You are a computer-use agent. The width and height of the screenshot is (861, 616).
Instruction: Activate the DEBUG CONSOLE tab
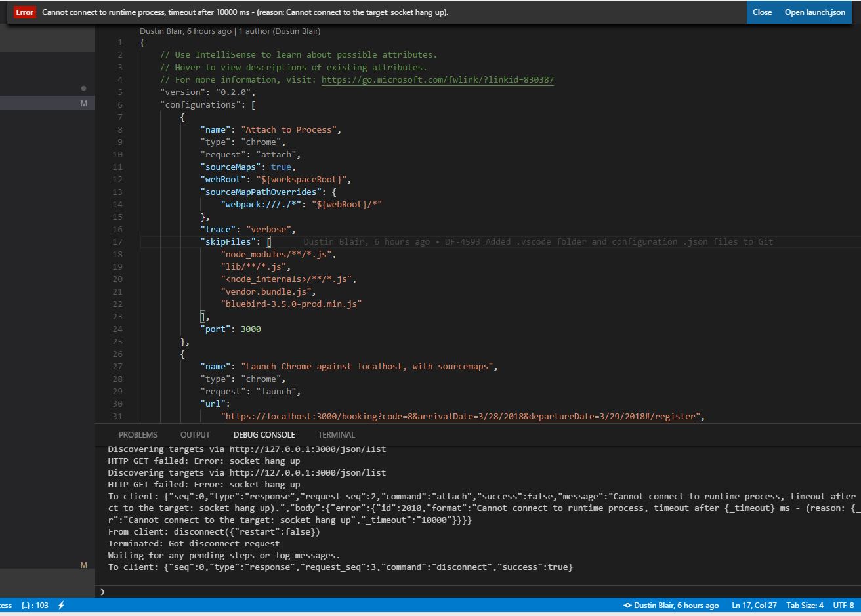264,434
